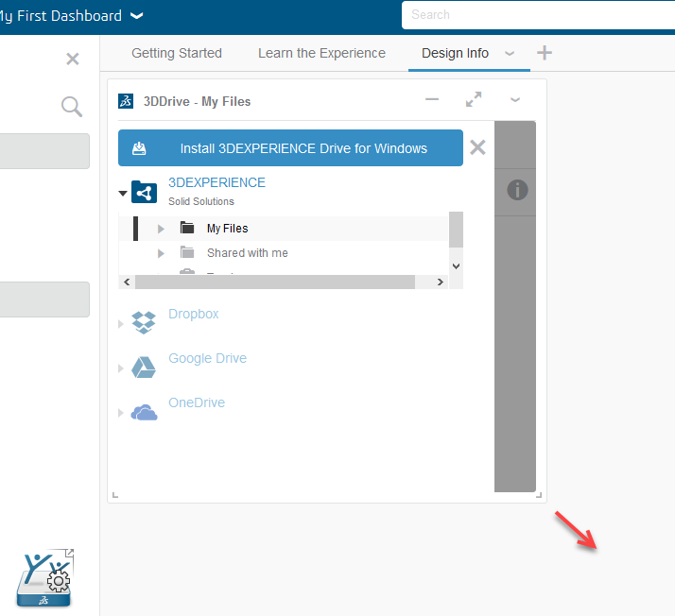Open the information panel icon
The height and width of the screenshot is (616, 675).
[x=517, y=190]
